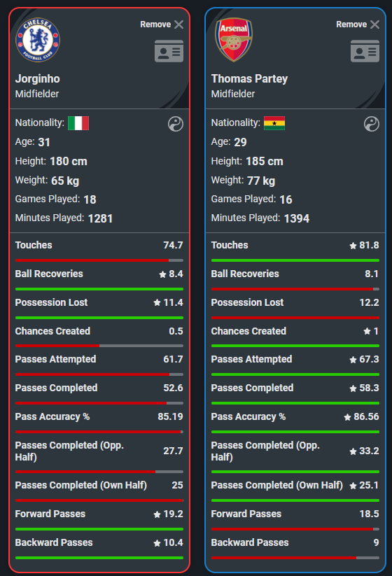Click the yin-yang icon in Partey's card
392x576 pixels.
(372, 124)
